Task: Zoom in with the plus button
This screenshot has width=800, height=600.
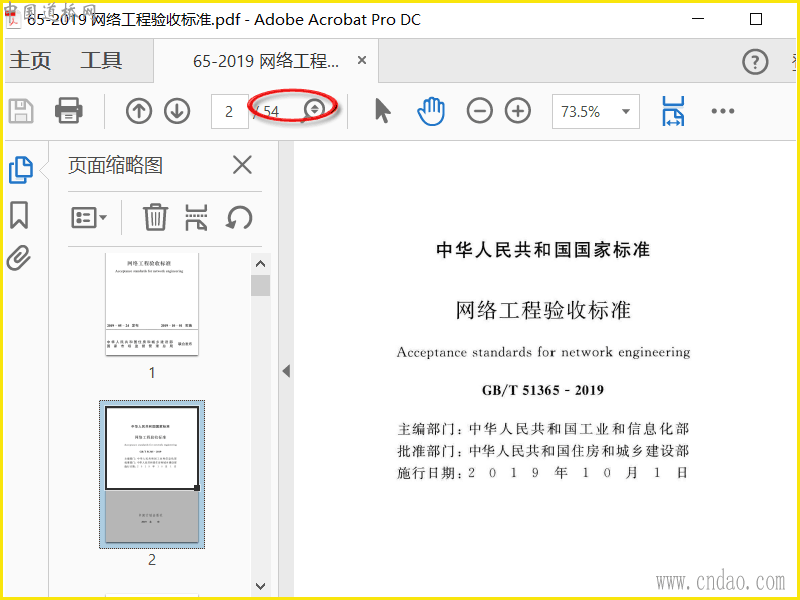Action: (518, 111)
